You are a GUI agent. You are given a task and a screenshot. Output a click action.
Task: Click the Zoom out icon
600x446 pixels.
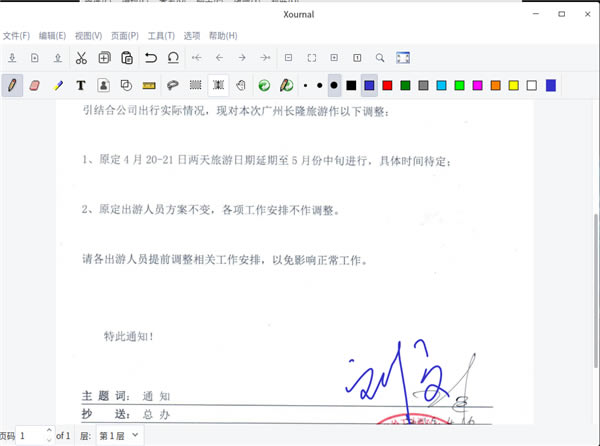pos(289,58)
